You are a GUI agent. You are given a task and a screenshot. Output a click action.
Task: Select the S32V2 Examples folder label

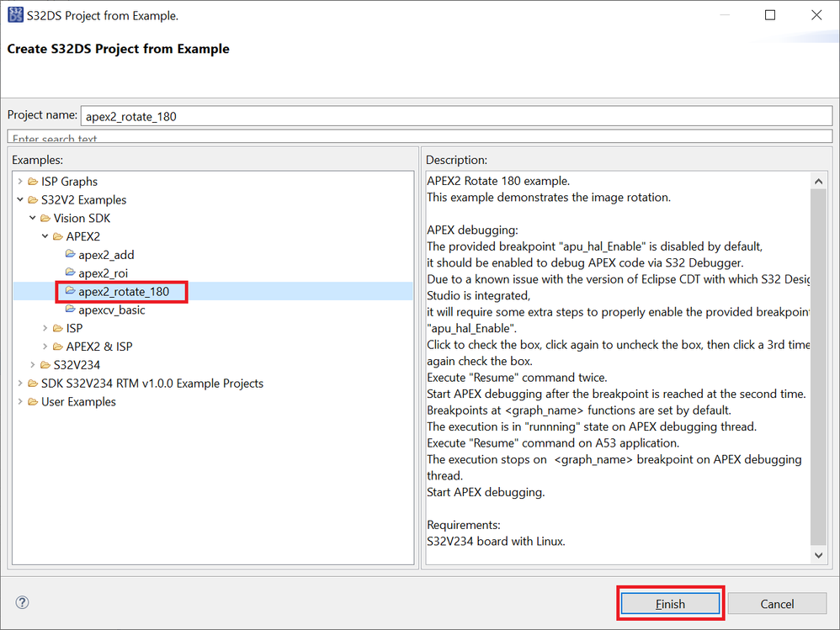coord(83,199)
